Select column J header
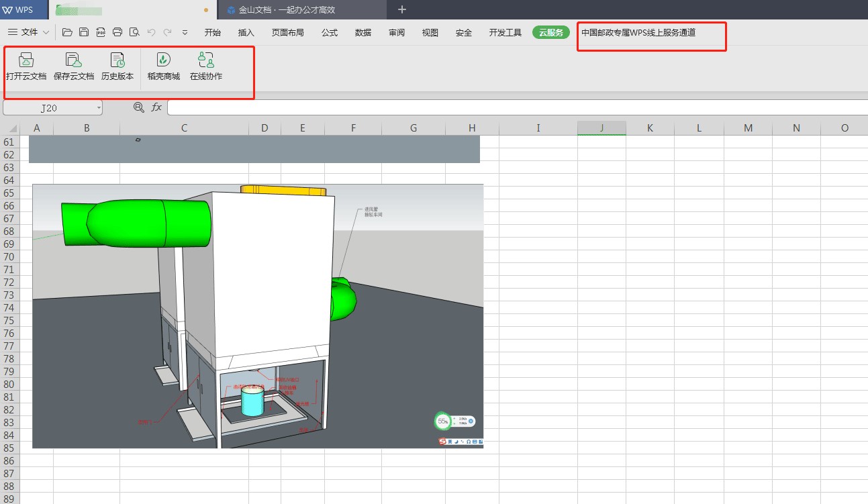The height and width of the screenshot is (504, 868). [601, 128]
